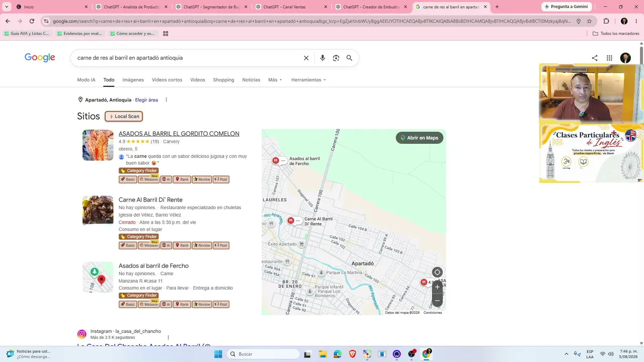This screenshot has width=644, height=362.
Task: Show hidden system tray icons
Action: click(567, 354)
